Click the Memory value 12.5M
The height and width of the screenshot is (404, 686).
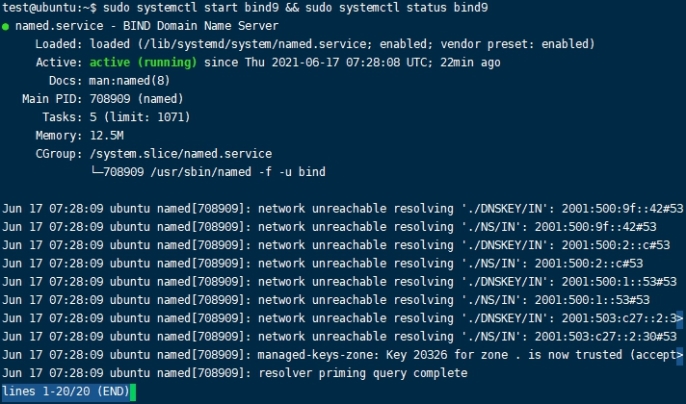108,135
